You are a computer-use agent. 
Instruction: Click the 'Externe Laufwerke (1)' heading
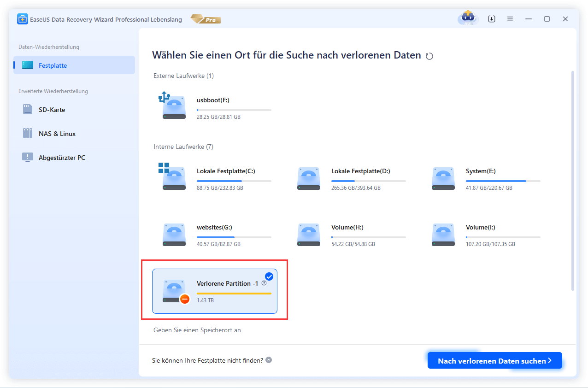[x=183, y=76]
